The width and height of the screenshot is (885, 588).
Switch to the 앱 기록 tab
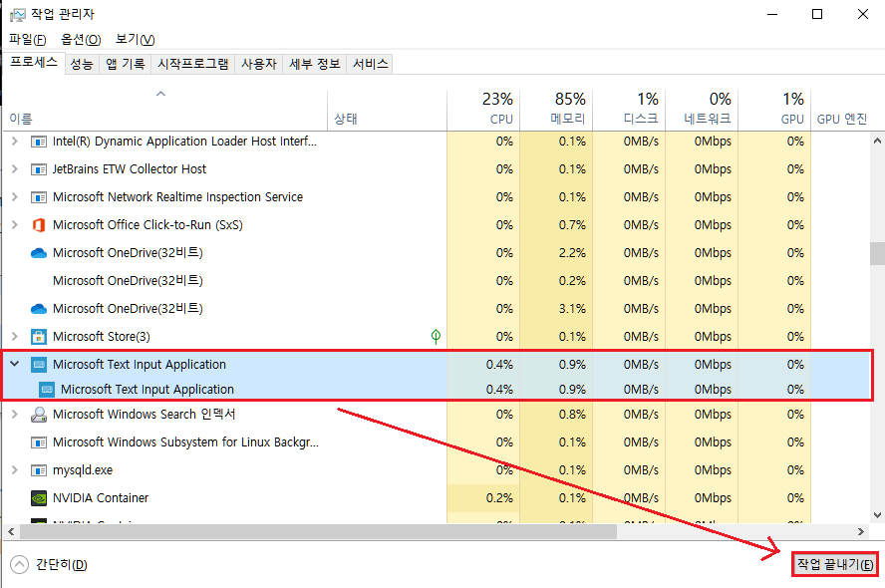(x=126, y=64)
